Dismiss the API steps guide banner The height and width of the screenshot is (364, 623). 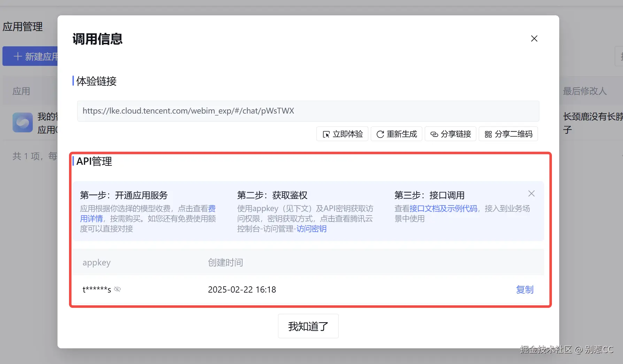point(531,194)
